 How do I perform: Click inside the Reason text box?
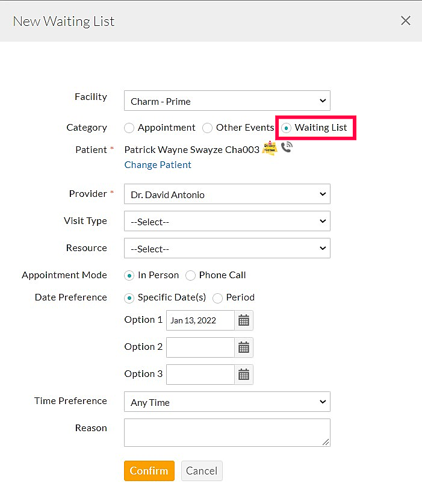(x=227, y=432)
